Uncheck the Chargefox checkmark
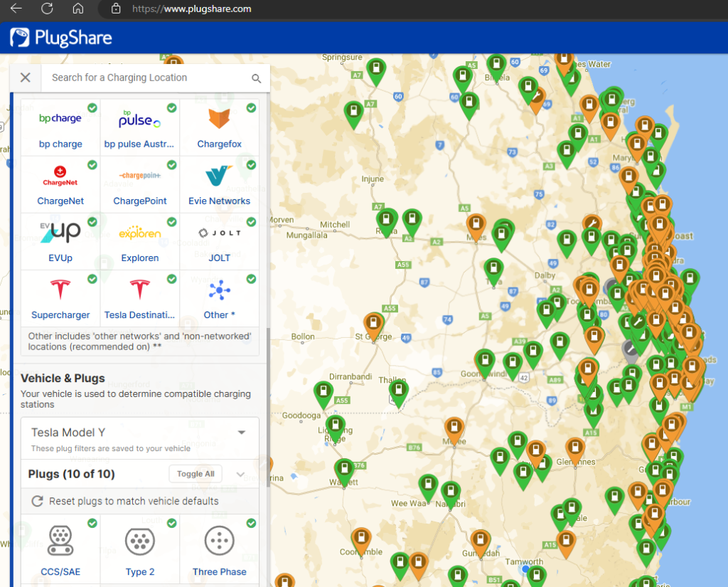Screen dimensions: 728x587 pyautogui.click(x=251, y=108)
